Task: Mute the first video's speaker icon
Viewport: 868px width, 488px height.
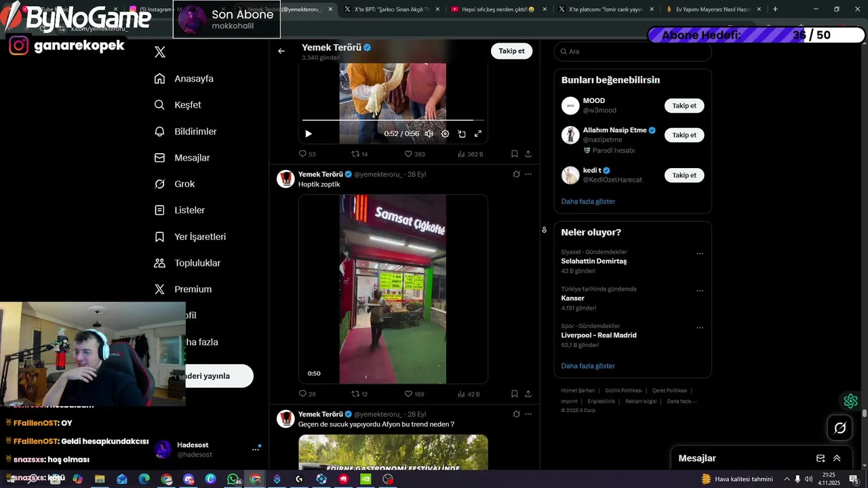Action: pos(429,134)
